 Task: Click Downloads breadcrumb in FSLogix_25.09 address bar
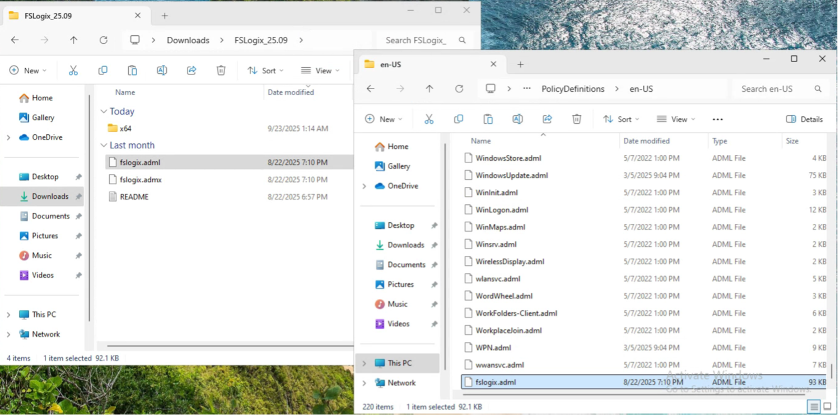(x=188, y=40)
